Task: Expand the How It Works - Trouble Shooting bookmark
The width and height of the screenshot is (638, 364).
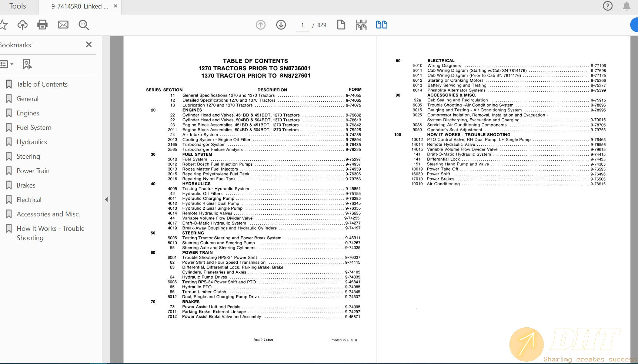Action: (50, 233)
